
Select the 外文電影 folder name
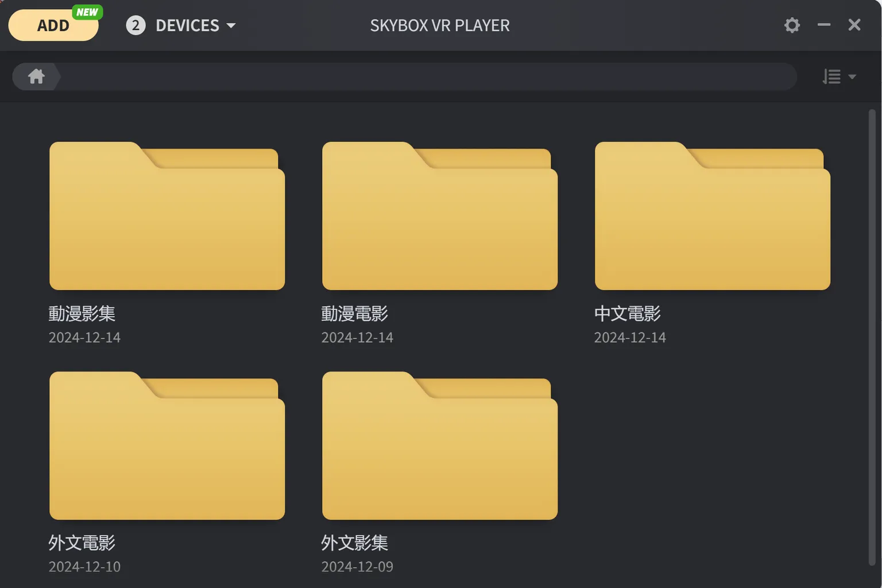[x=82, y=543]
